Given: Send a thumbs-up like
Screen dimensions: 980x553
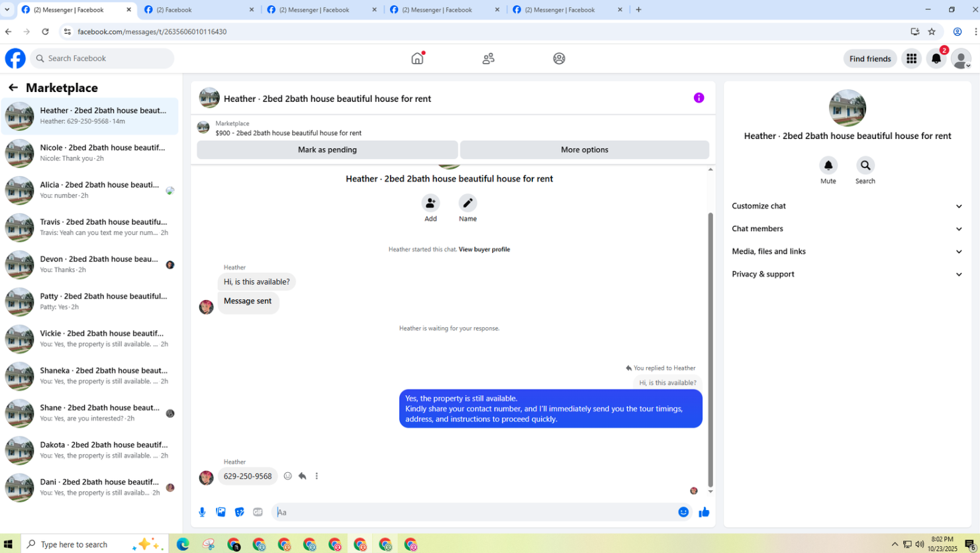Looking at the screenshot, I should (x=704, y=512).
